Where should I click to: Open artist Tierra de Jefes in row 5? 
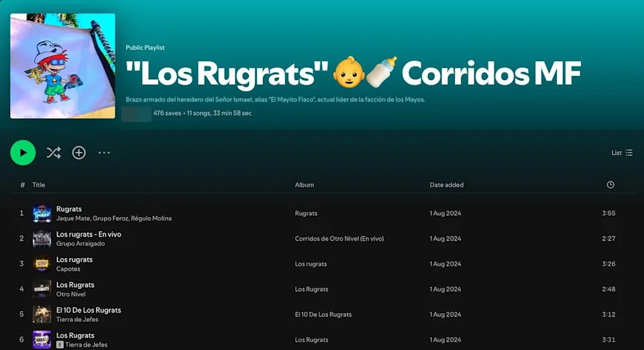[77, 320]
